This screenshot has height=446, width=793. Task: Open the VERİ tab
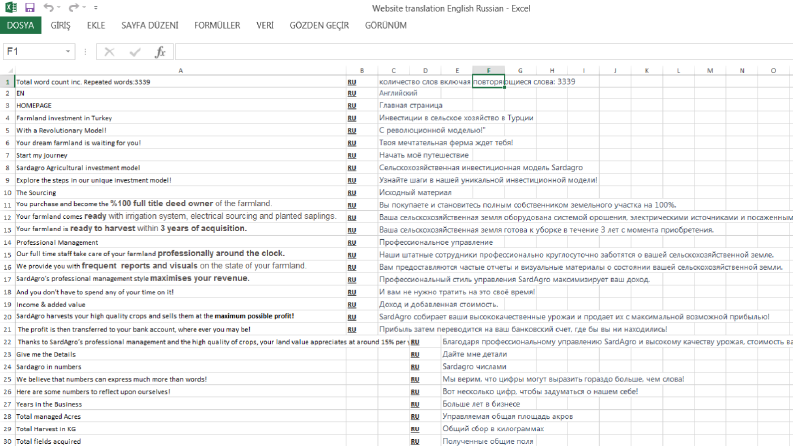265,25
